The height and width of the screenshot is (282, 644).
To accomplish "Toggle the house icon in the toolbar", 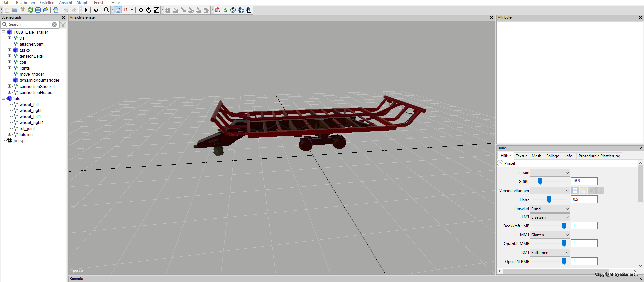I will [118, 10].
